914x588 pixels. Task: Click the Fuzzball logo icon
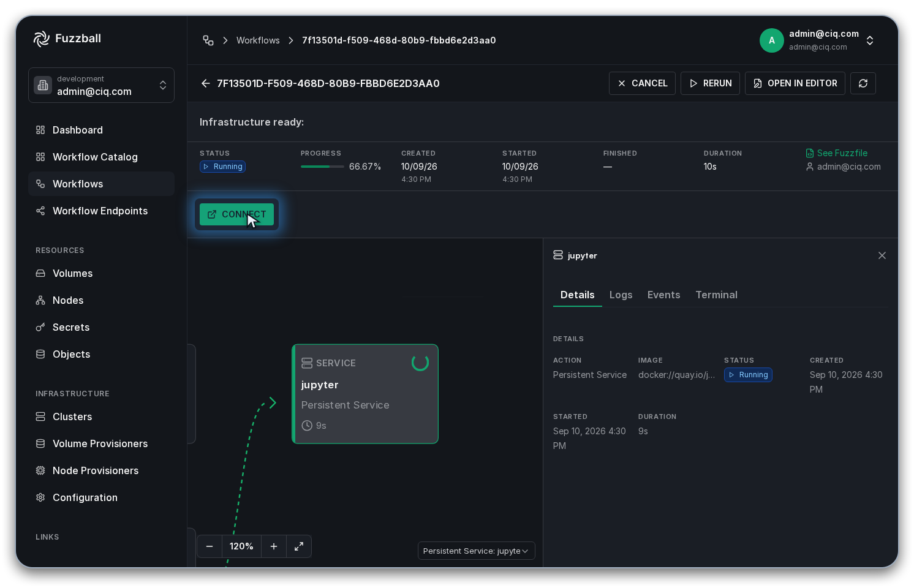click(x=41, y=39)
